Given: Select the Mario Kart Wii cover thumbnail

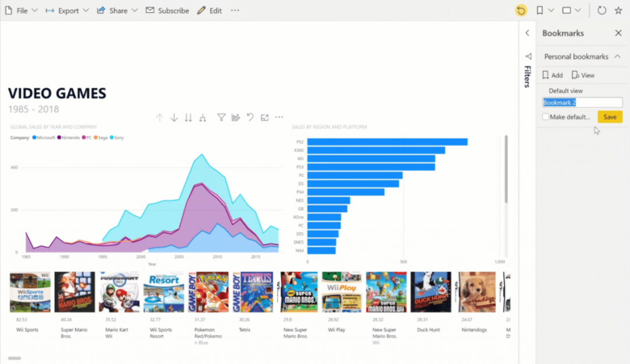Looking at the screenshot, I should tap(120, 292).
